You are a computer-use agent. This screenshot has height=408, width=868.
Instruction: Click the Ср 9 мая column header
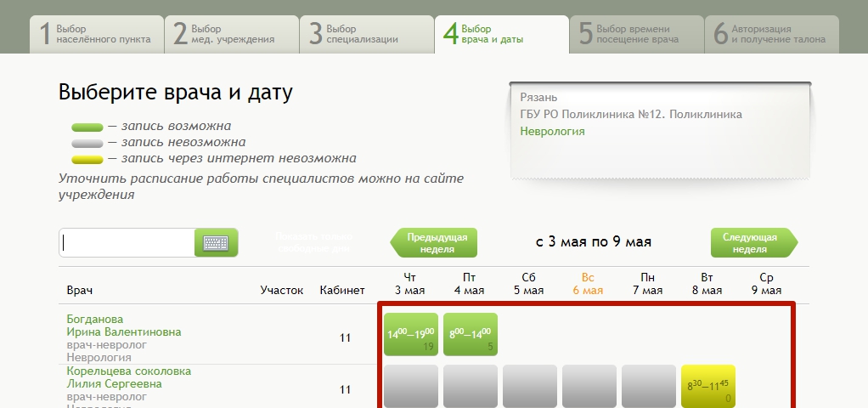pyautogui.click(x=767, y=284)
